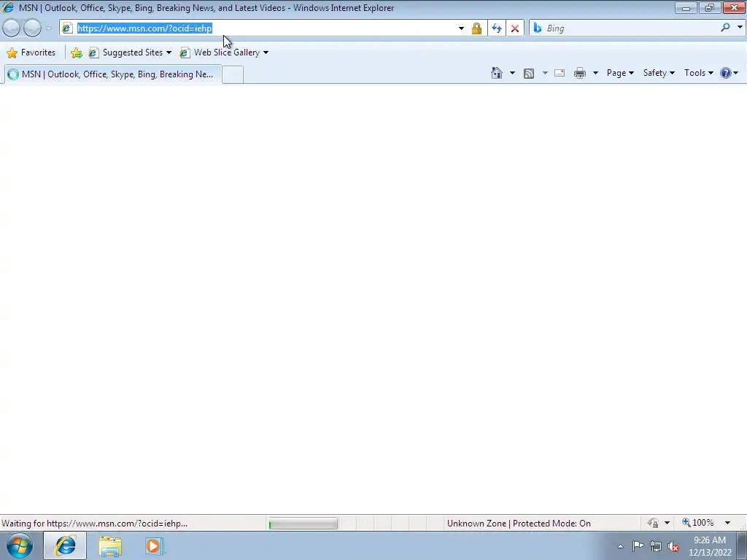Image resolution: width=747 pixels, height=560 pixels.
Task: Open Suggested Sites link
Action: tap(130, 52)
